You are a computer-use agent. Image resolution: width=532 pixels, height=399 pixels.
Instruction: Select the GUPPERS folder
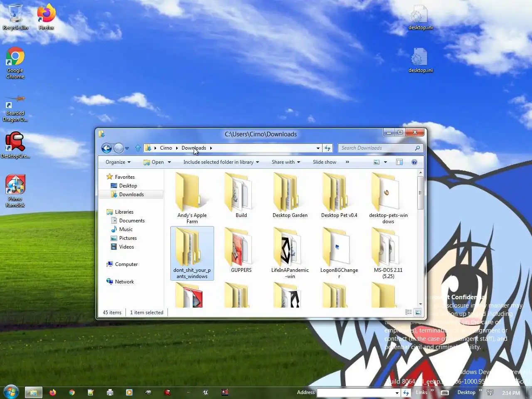(241, 250)
